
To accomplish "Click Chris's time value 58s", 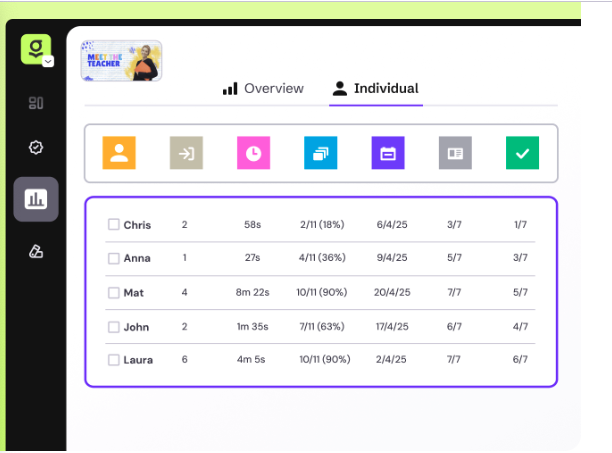I will pos(253,224).
